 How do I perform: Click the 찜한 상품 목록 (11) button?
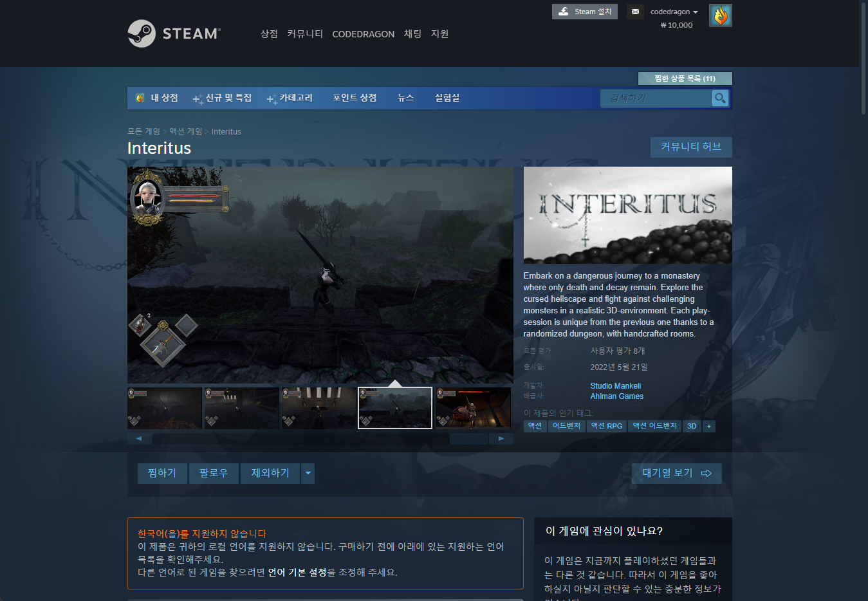point(685,79)
